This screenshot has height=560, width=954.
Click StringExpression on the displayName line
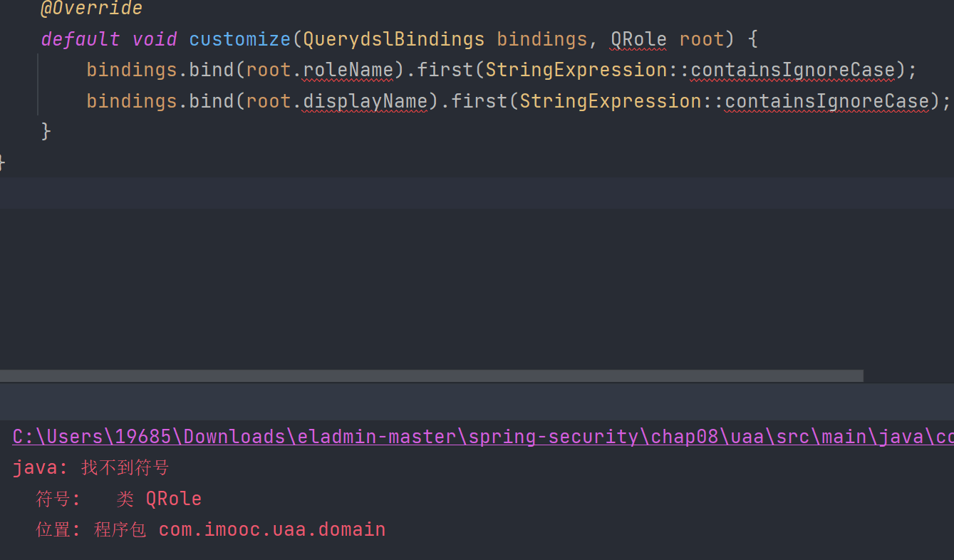[611, 101]
